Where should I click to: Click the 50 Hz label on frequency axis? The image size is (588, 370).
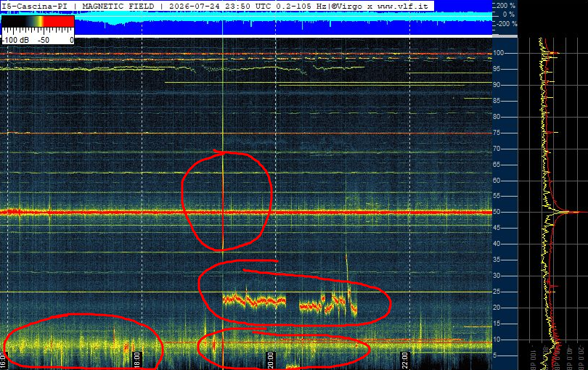498,212
